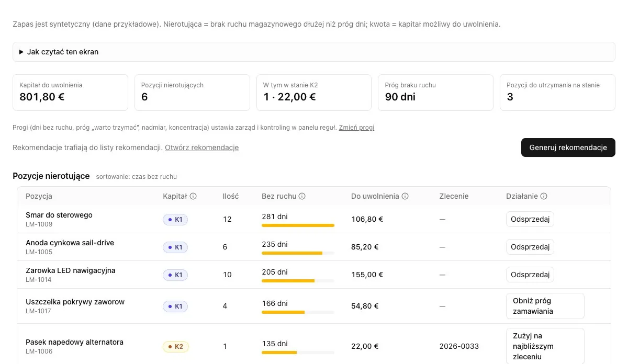Click Generuj rekomendacje button
The width and height of the screenshot is (628, 364).
click(x=568, y=147)
